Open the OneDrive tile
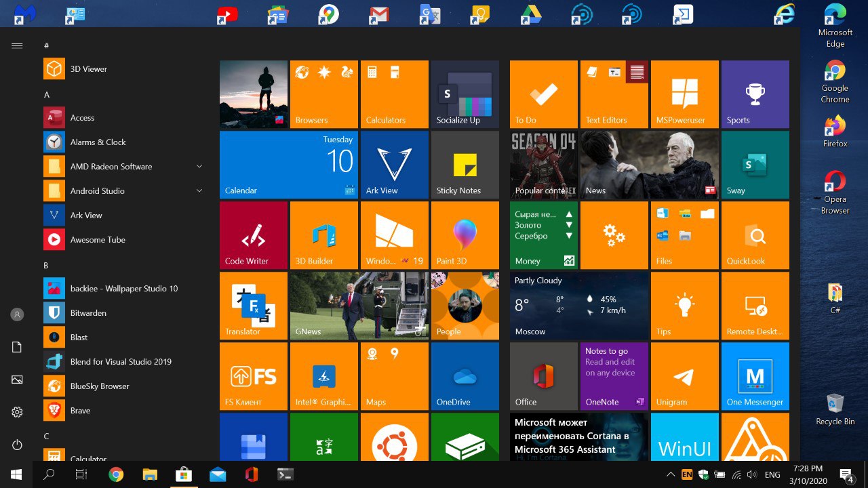 tap(465, 376)
